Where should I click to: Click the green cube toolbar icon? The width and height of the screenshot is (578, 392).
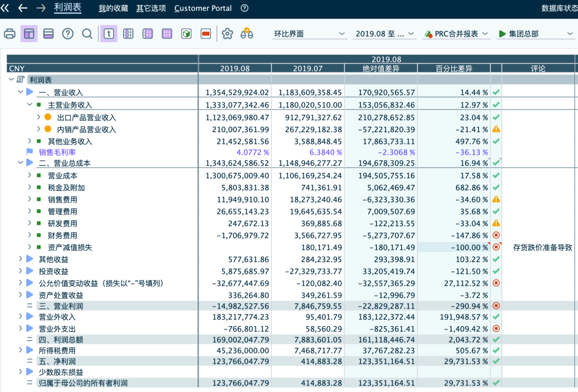point(186,34)
